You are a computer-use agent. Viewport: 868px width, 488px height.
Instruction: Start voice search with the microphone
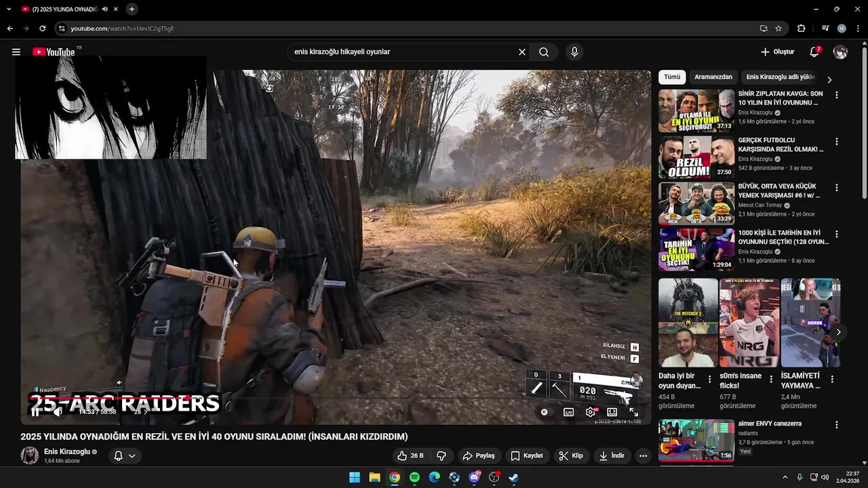[574, 52]
